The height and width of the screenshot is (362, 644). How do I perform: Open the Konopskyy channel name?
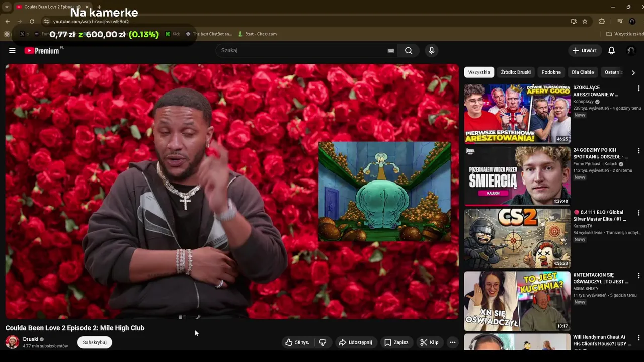584,102
